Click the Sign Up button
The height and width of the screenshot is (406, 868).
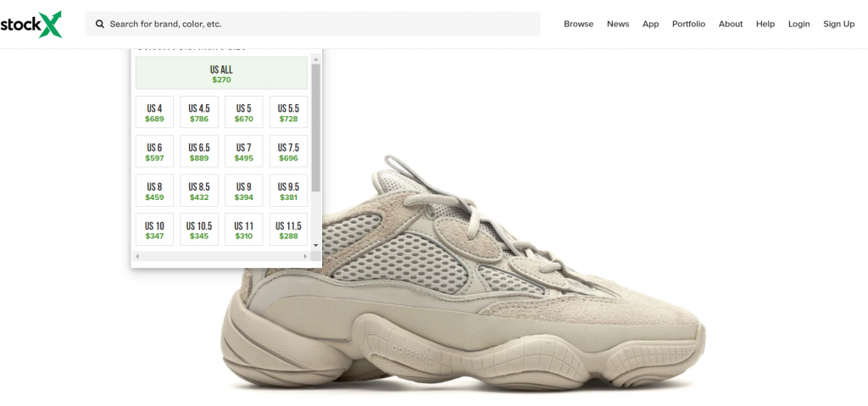coord(838,24)
